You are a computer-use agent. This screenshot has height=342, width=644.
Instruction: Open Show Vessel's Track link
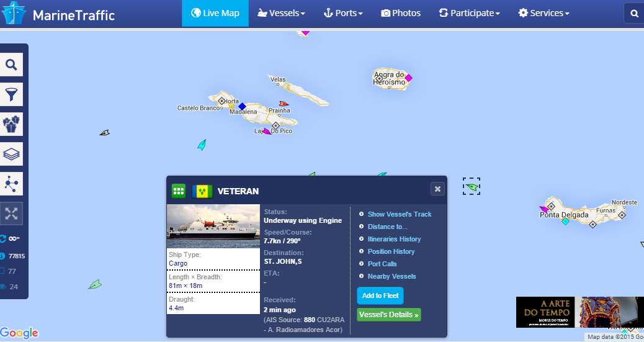[399, 214]
